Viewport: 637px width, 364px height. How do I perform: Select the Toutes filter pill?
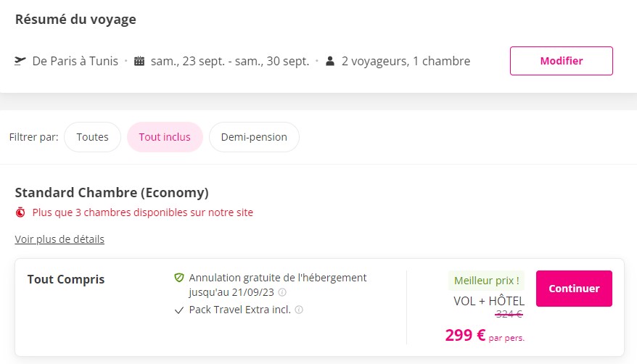click(92, 137)
